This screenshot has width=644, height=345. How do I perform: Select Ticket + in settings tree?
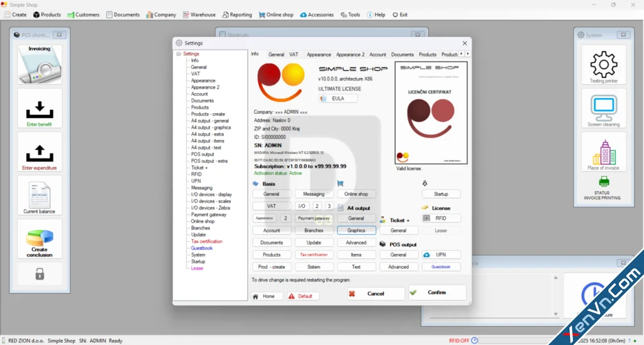tap(199, 168)
